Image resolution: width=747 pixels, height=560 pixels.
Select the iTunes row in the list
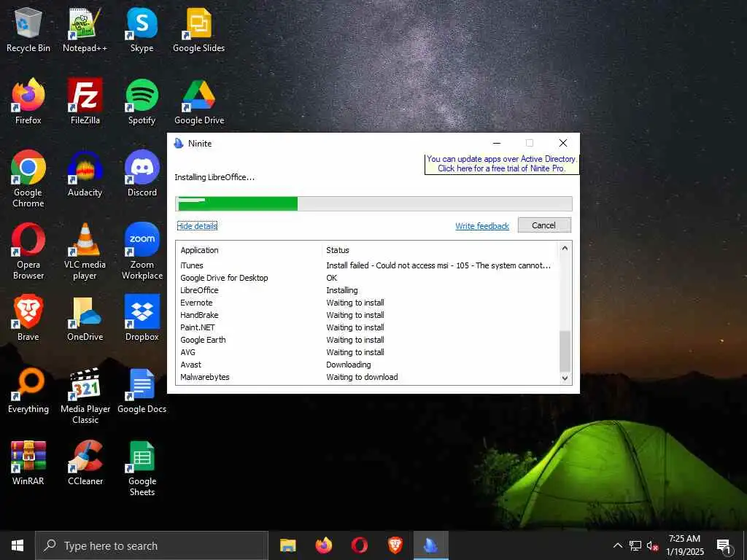pos(367,265)
